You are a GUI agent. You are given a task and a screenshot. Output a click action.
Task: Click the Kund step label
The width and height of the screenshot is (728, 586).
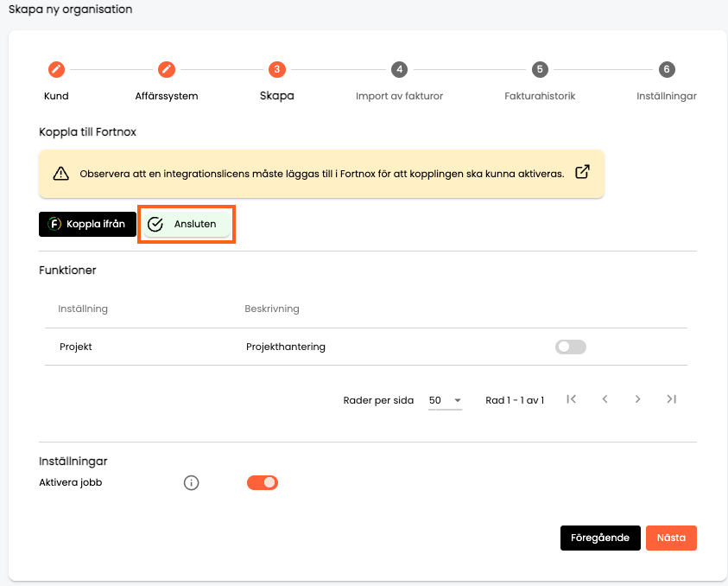[56, 96]
